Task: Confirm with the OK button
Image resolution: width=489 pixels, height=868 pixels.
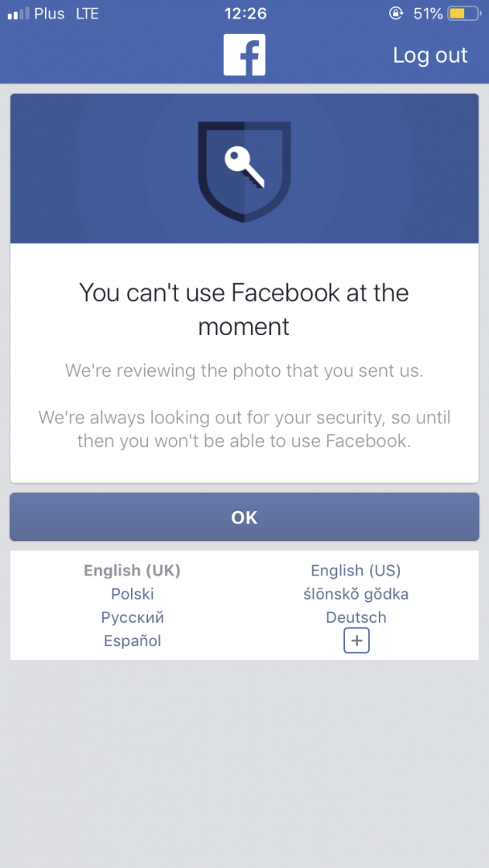Action: [x=244, y=518]
